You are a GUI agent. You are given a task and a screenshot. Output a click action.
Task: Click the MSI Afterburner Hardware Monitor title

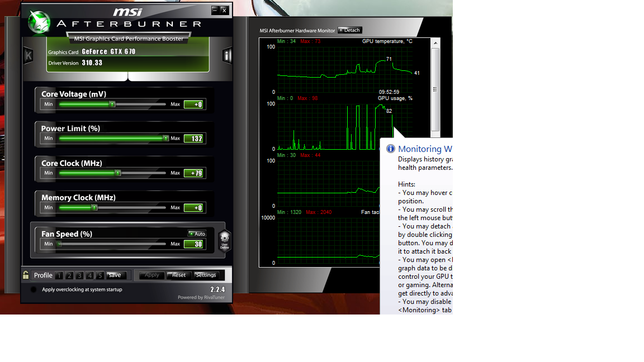297,30
